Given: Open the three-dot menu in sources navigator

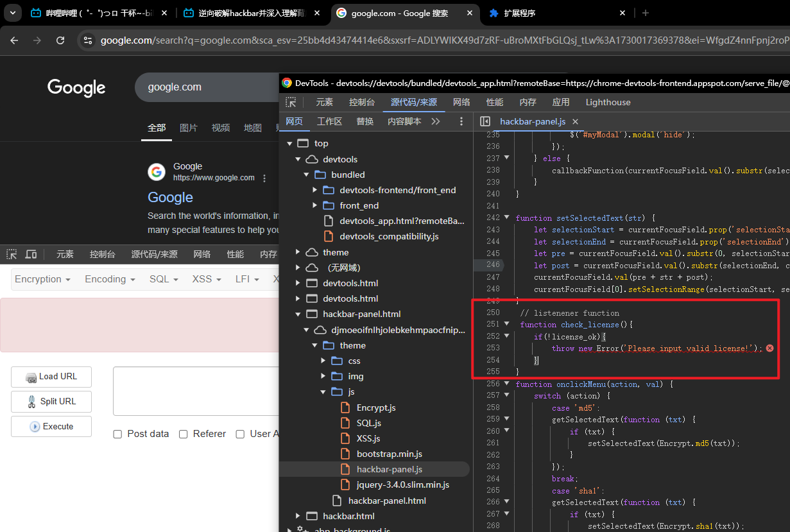Looking at the screenshot, I should coord(461,121).
